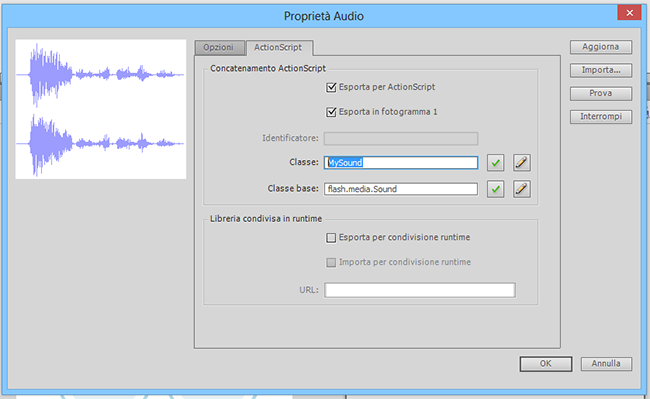Viewport: 650px width, 399px height.
Task: Focus the Classe field containing MySound
Action: point(401,162)
